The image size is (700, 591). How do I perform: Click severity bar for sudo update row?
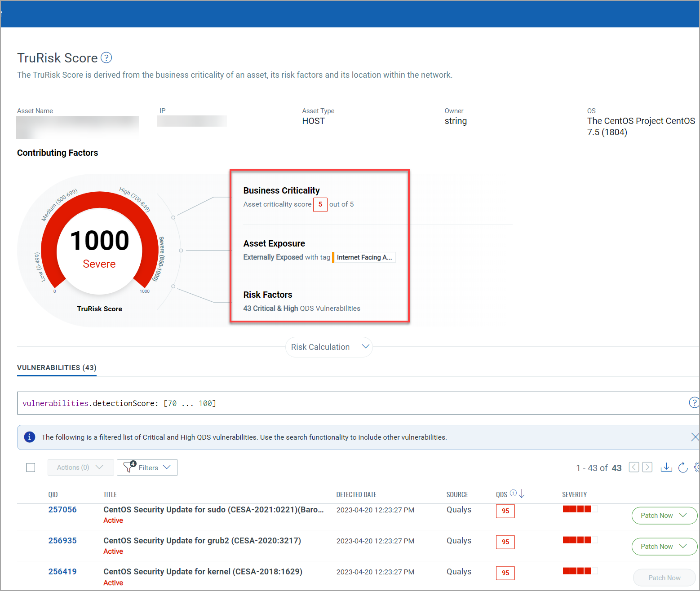point(580,509)
